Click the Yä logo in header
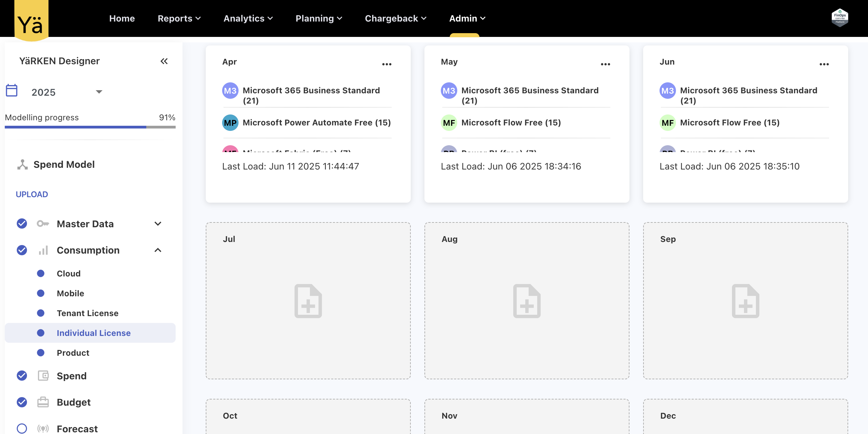868x434 pixels. click(x=31, y=21)
